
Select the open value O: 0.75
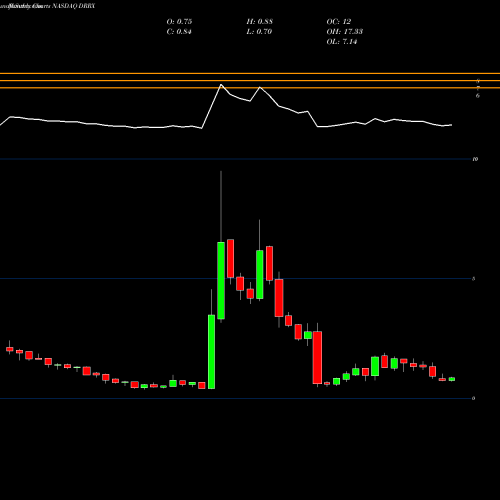click(179, 21)
